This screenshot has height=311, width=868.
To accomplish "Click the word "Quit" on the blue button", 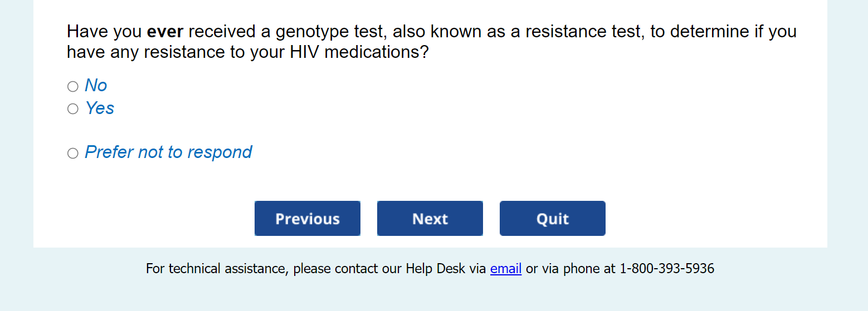I will point(552,219).
